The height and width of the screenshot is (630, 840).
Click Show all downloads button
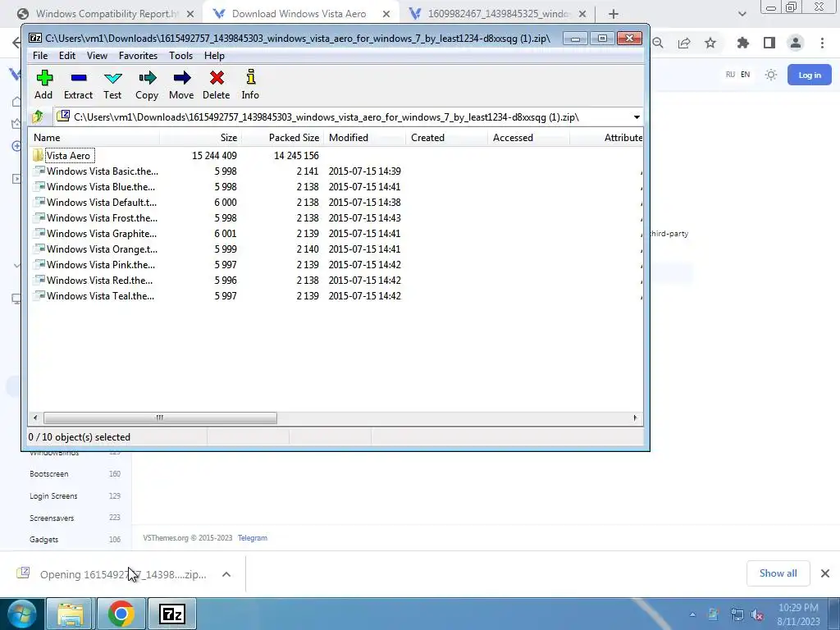[778, 573]
